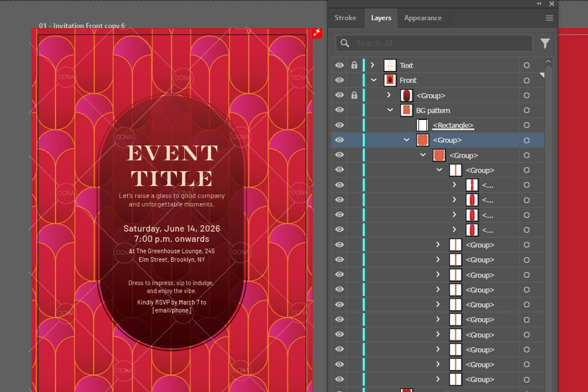Toggle visibility of the locked <Group>
The image size is (588, 392).
pyautogui.click(x=339, y=95)
